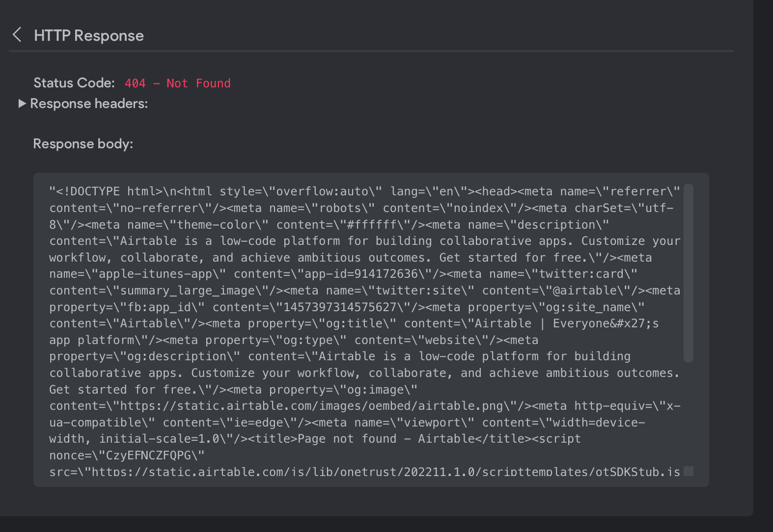The height and width of the screenshot is (532, 773).
Task: Click the Response body label
Action: (x=83, y=144)
